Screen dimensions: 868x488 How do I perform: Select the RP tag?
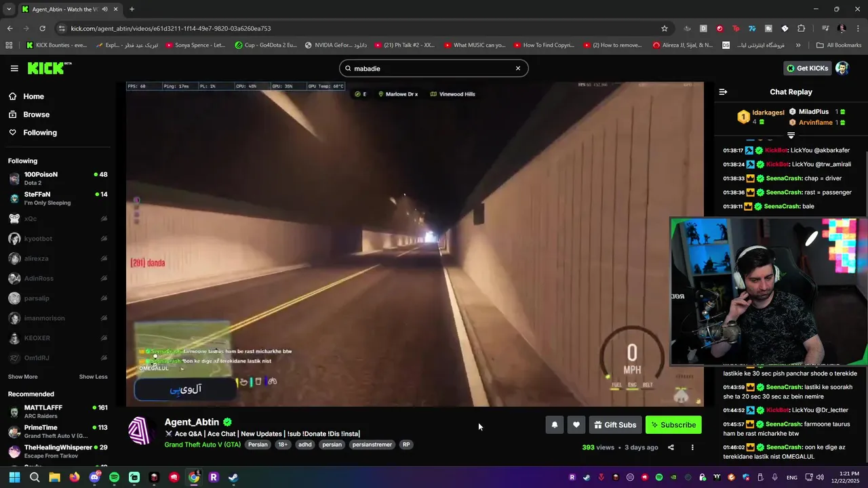[406, 445]
